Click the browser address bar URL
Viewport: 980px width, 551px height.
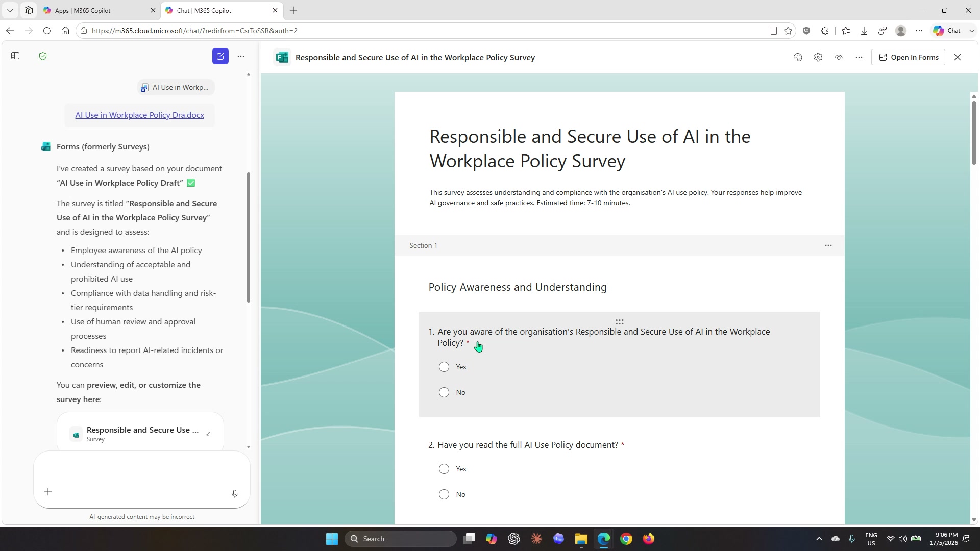point(194,31)
